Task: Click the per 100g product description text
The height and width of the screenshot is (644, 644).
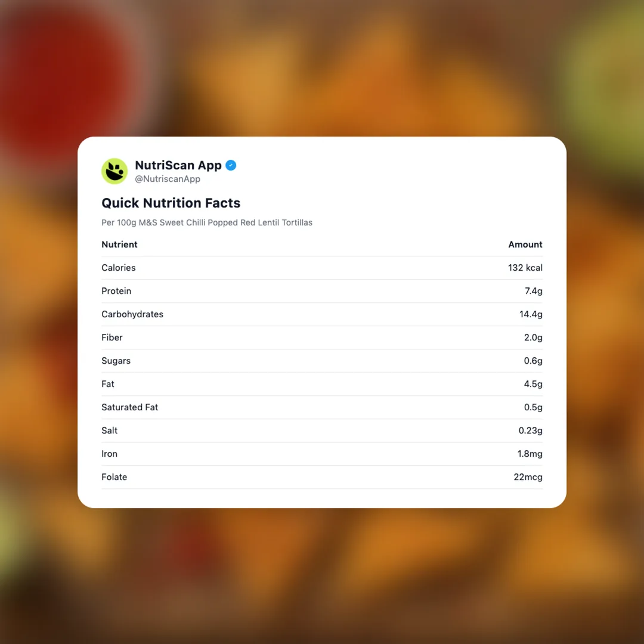Action: (207, 222)
